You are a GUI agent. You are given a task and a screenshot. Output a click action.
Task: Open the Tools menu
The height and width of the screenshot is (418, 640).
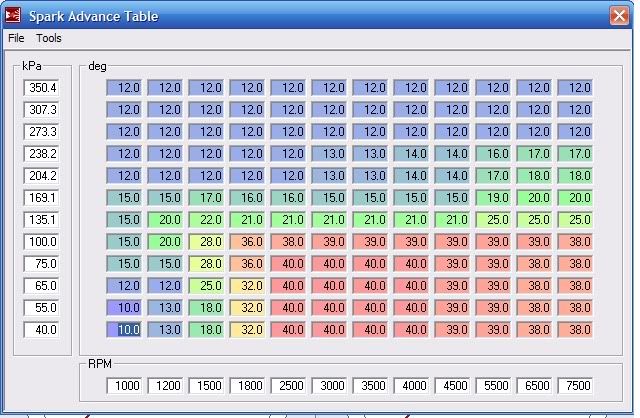pyautogui.click(x=49, y=38)
